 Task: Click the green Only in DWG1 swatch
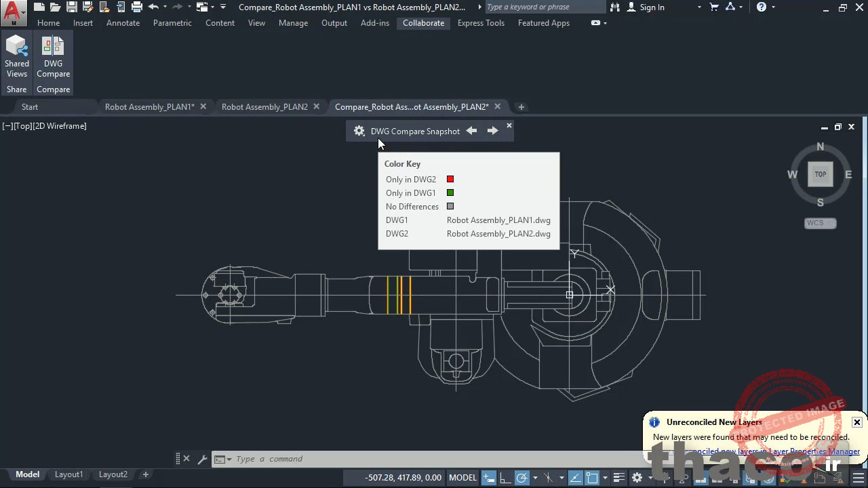click(450, 193)
